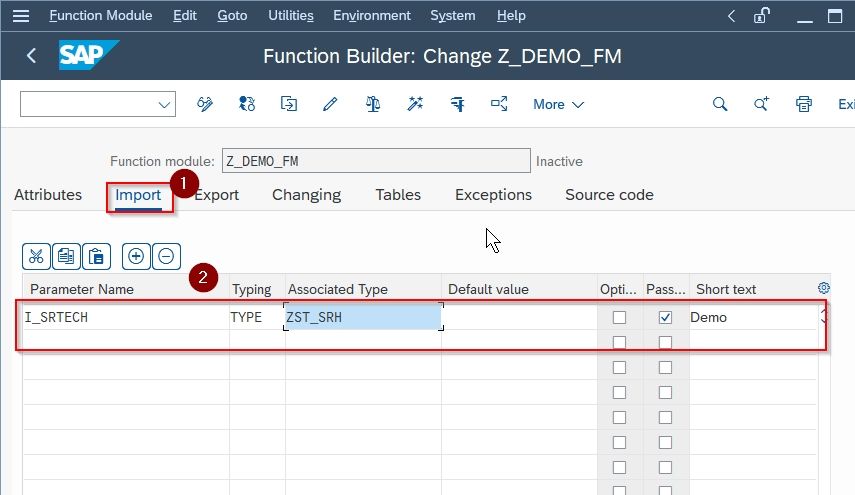855x495 pixels.
Task: Open the Utilities menu
Action: (x=291, y=16)
